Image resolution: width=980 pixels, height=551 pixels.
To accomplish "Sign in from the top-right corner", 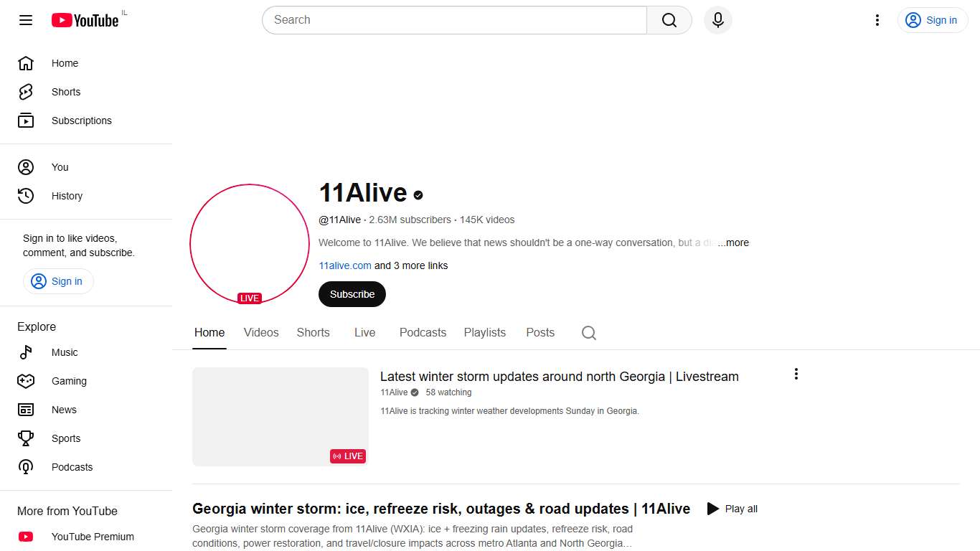I will pyautogui.click(x=933, y=20).
